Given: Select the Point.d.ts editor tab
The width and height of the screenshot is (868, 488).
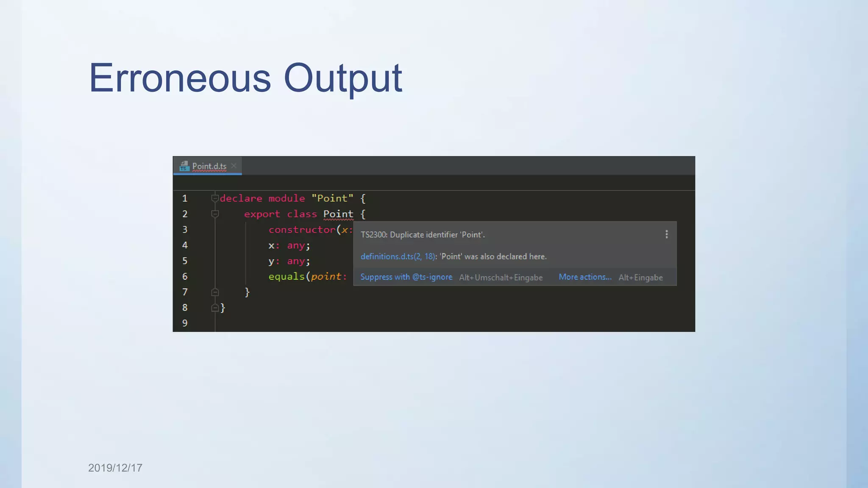Looking at the screenshot, I should coord(207,166).
